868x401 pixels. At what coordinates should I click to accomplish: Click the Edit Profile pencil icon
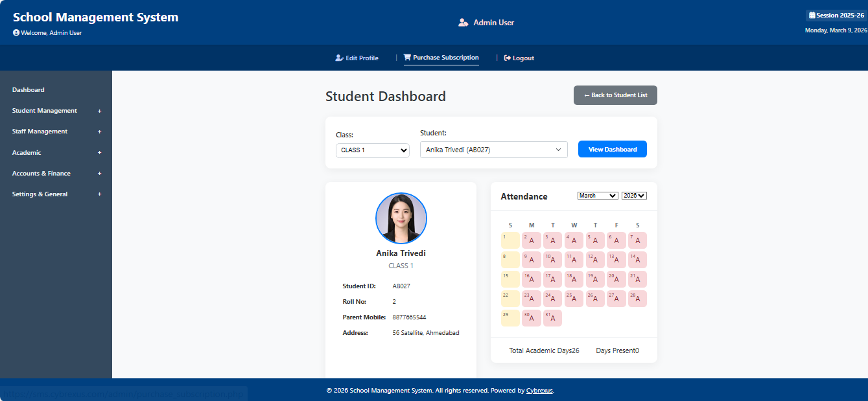(x=338, y=58)
